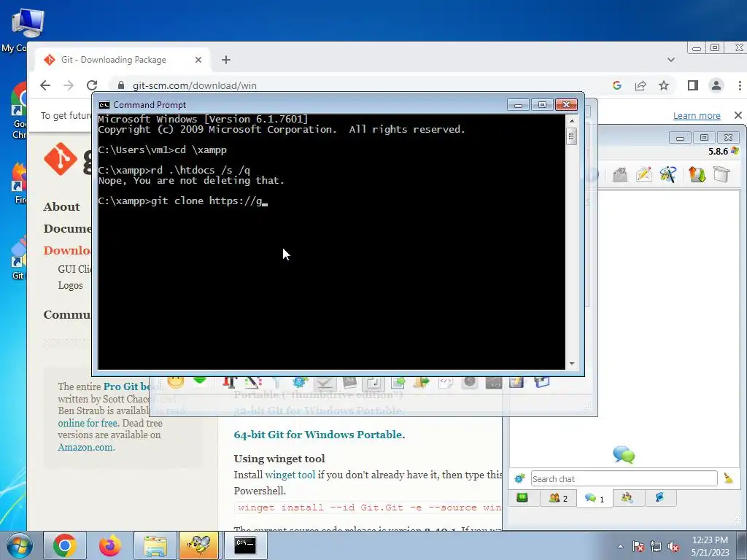
Task: Click the floppy disks save icon in editor toolbar
Action: point(542,381)
